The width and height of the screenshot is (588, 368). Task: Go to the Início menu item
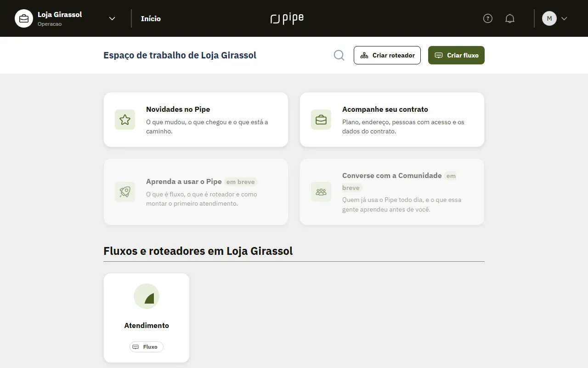pyautogui.click(x=151, y=19)
